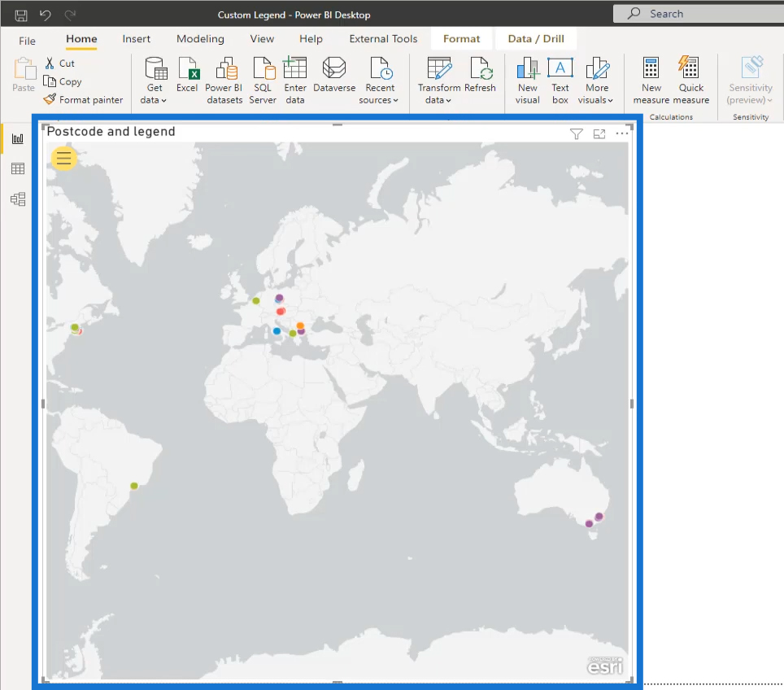Open the Help tab

tap(311, 39)
